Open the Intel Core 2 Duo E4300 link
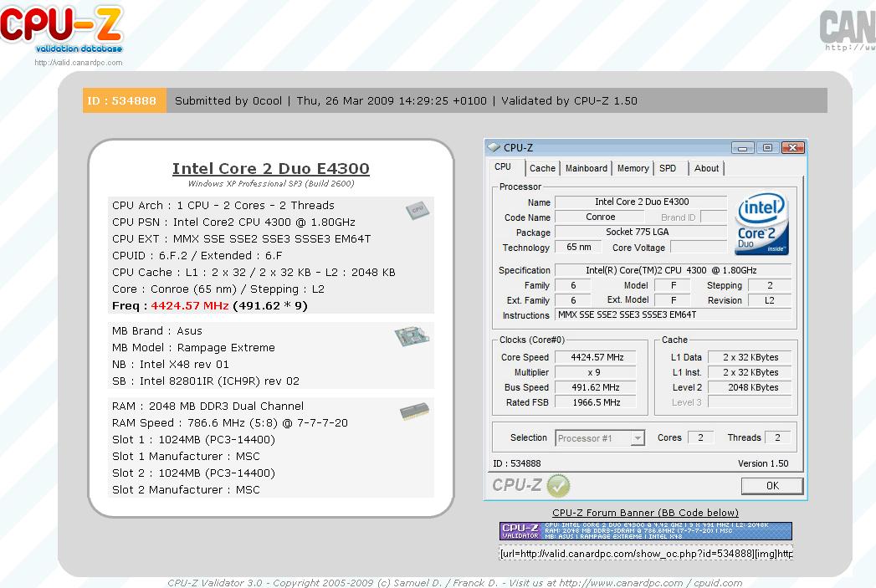This screenshot has width=876, height=588. pos(270,168)
